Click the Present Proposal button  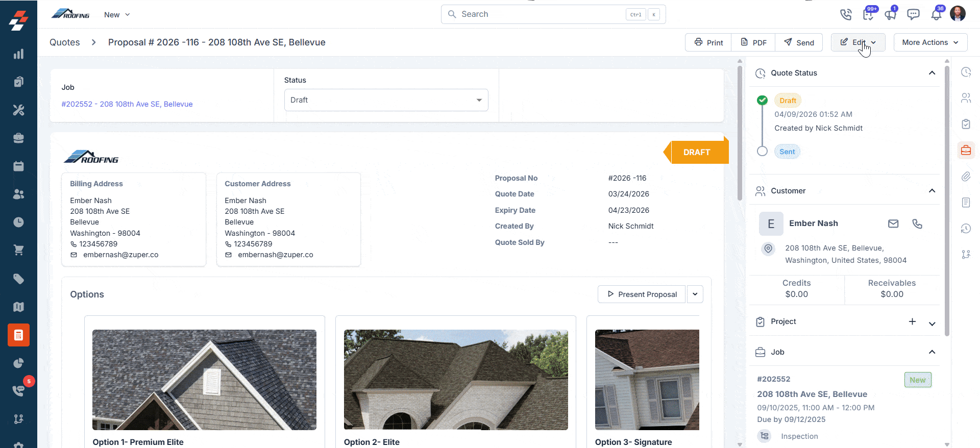click(642, 294)
